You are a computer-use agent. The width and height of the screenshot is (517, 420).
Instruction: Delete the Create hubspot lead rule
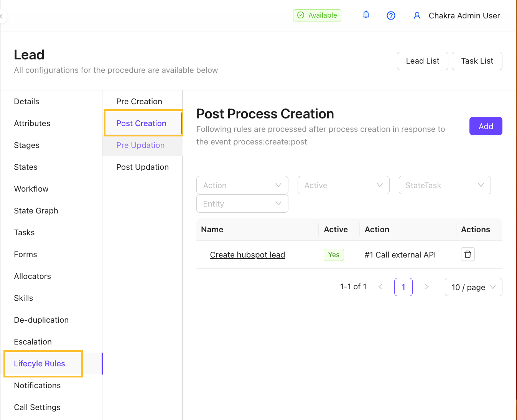tap(468, 254)
